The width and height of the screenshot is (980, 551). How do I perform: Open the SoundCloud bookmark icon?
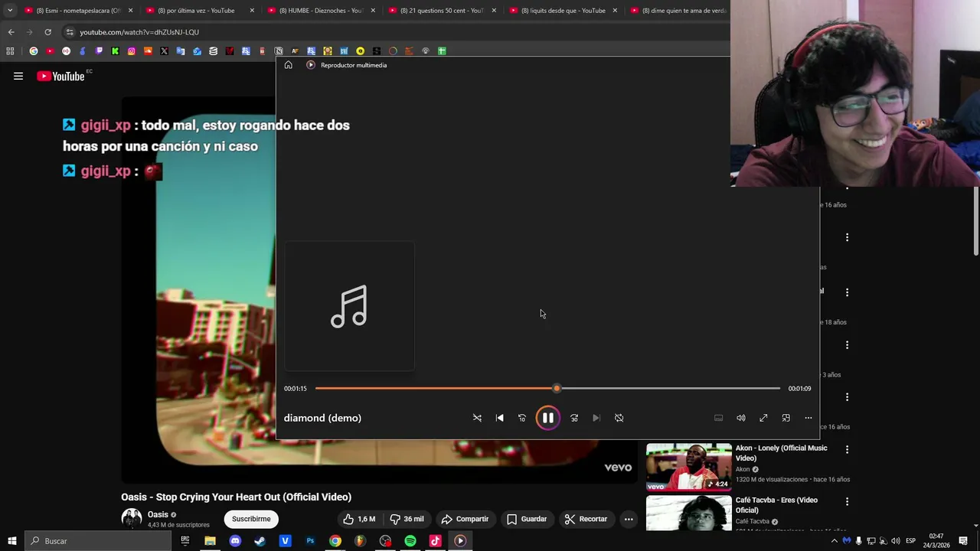tap(148, 51)
